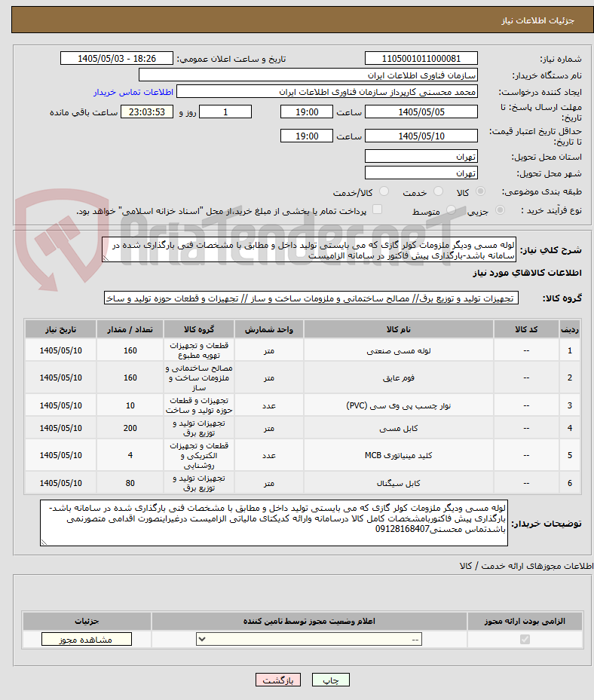
Task: Click the remaining time 23:03:53 field
Action: [x=147, y=112]
